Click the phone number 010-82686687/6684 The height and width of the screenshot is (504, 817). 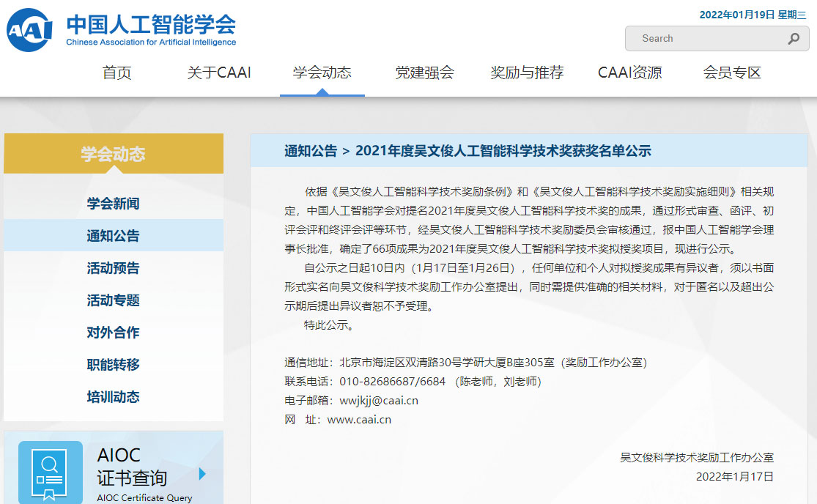pos(392,382)
